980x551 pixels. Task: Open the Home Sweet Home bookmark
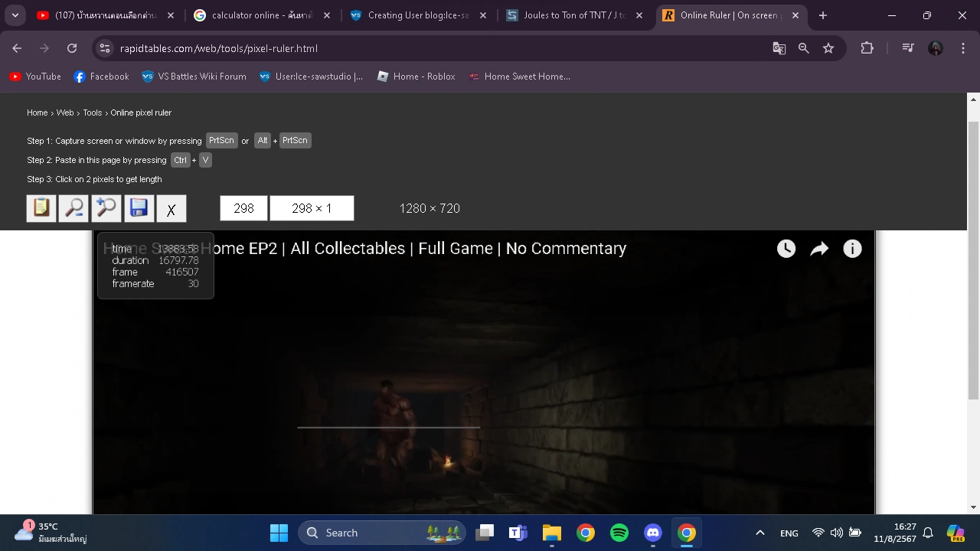[519, 77]
